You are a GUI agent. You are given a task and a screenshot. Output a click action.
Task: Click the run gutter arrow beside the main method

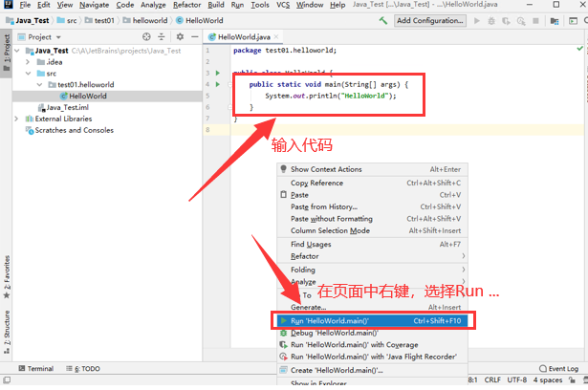click(x=217, y=84)
